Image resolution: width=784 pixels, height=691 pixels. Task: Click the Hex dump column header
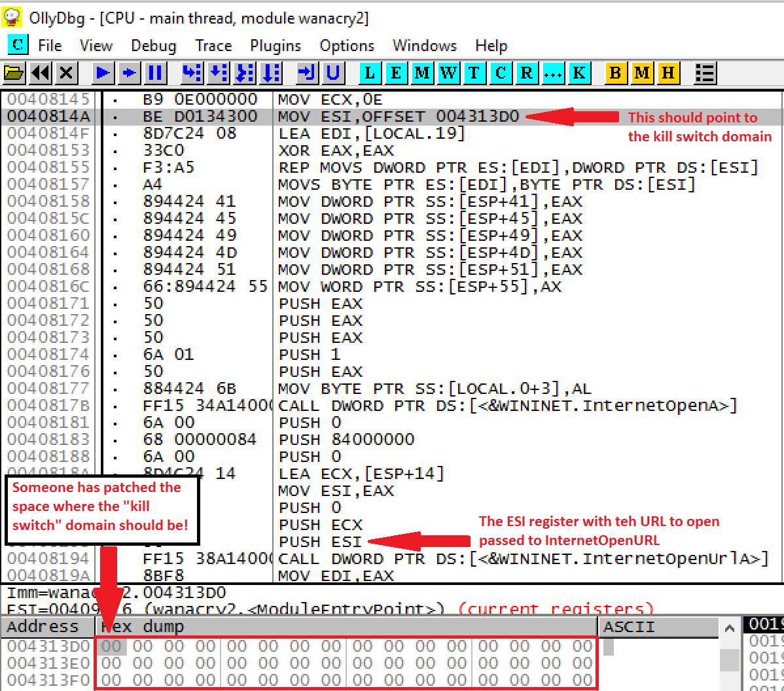pos(347,627)
